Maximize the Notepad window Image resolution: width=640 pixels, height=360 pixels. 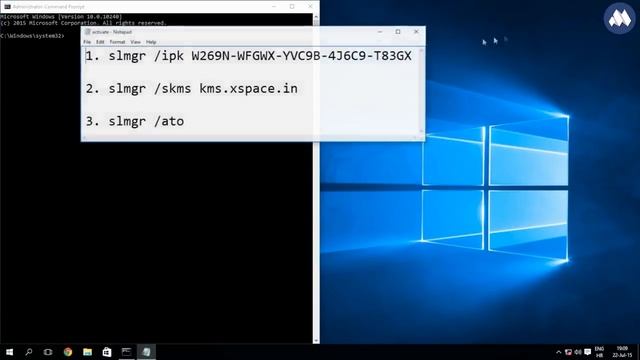pyautogui.click(x=398, y=32)
